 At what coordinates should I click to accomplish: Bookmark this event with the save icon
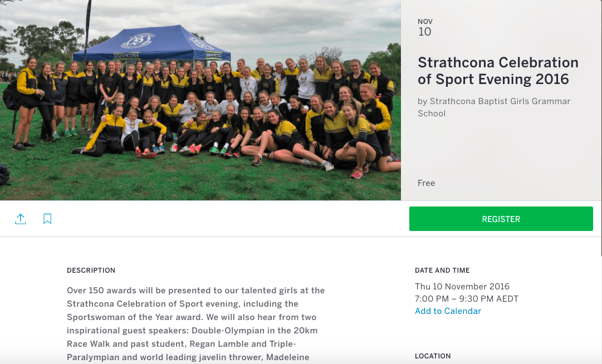47,219
